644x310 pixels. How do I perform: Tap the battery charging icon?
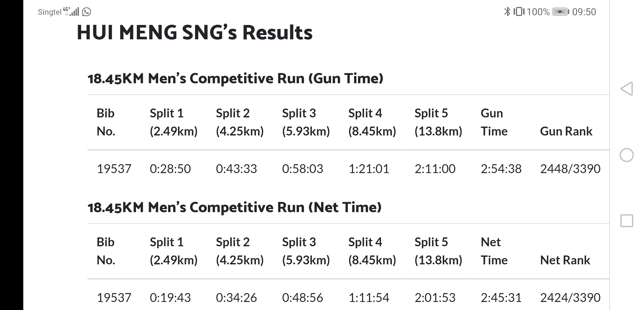point(561,12)
